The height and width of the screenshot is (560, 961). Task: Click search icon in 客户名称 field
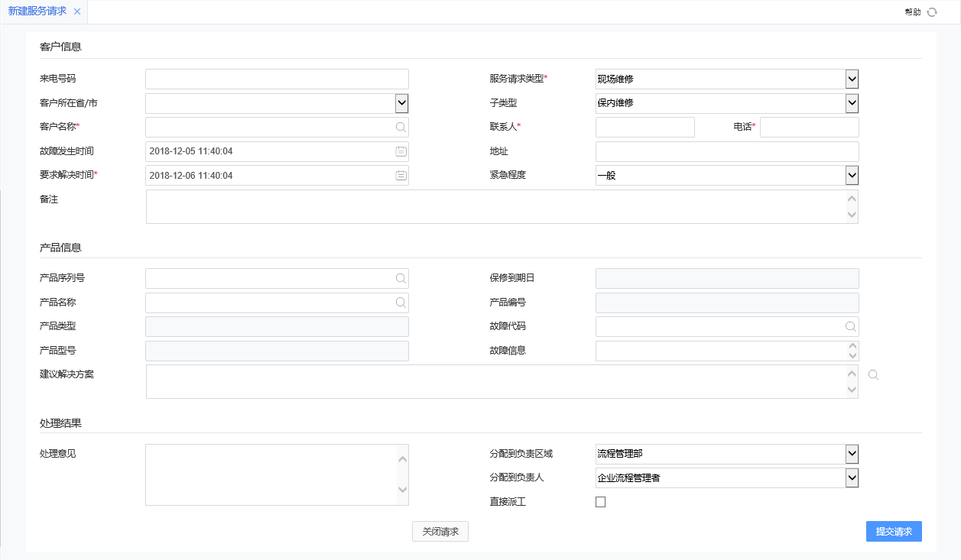401,128
